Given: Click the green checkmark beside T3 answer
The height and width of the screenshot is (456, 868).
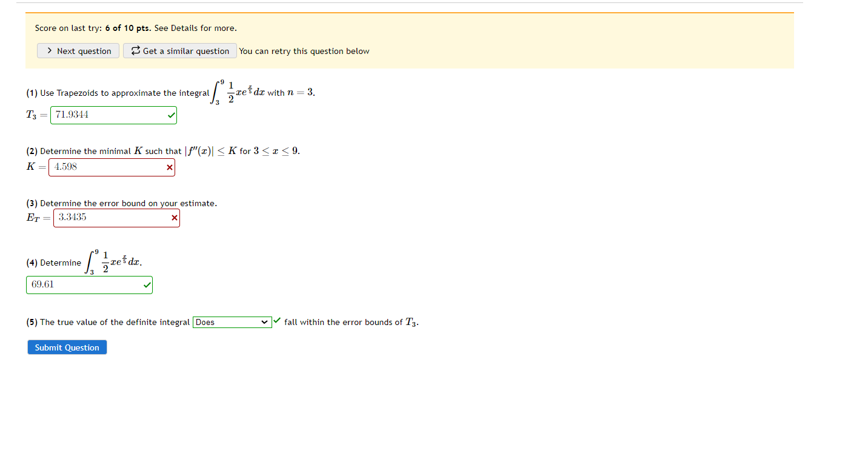Looking at the screenshot, I should (x=170, y=115).
